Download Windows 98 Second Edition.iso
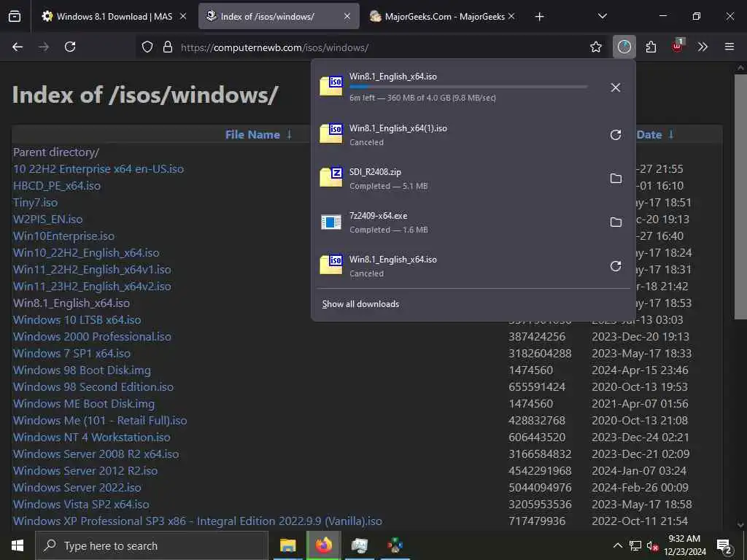The height and width of the screenshot is (560, 747). (x=93, y=386)
